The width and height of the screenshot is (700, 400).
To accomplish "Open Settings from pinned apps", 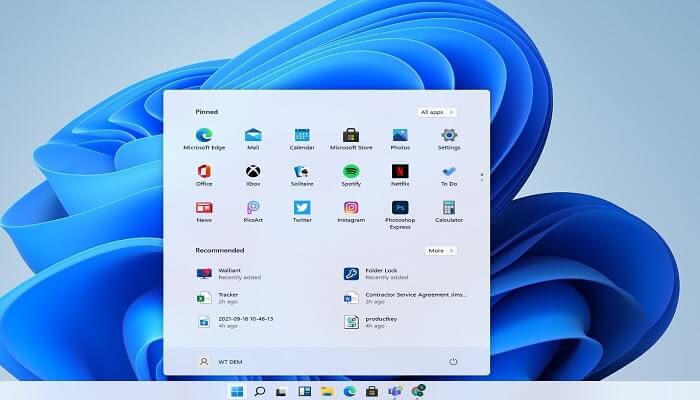I will [449, 135].
